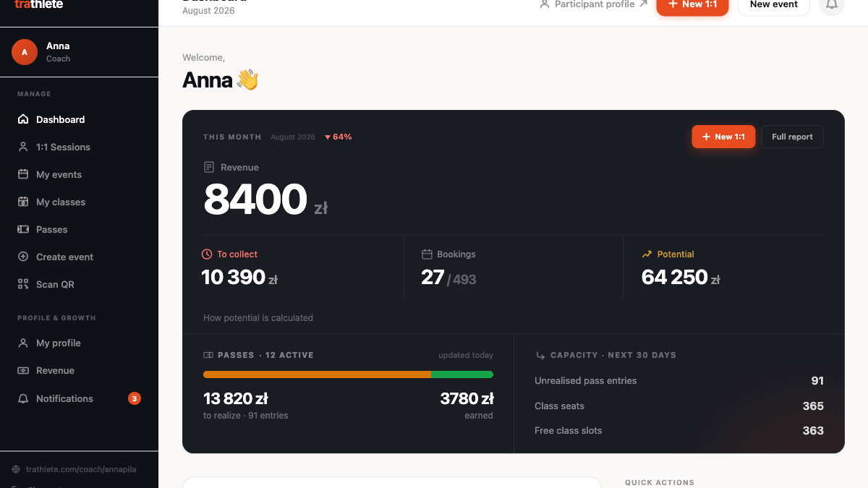Click the 1:1 Sessions person icon
This screenshot has height=488, width=868.
click(23, 147)
